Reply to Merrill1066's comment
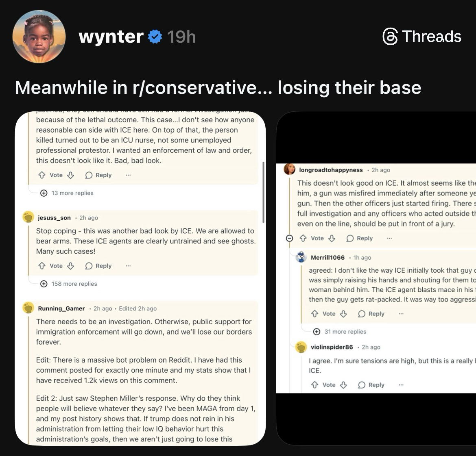 [x=371, y=314]
